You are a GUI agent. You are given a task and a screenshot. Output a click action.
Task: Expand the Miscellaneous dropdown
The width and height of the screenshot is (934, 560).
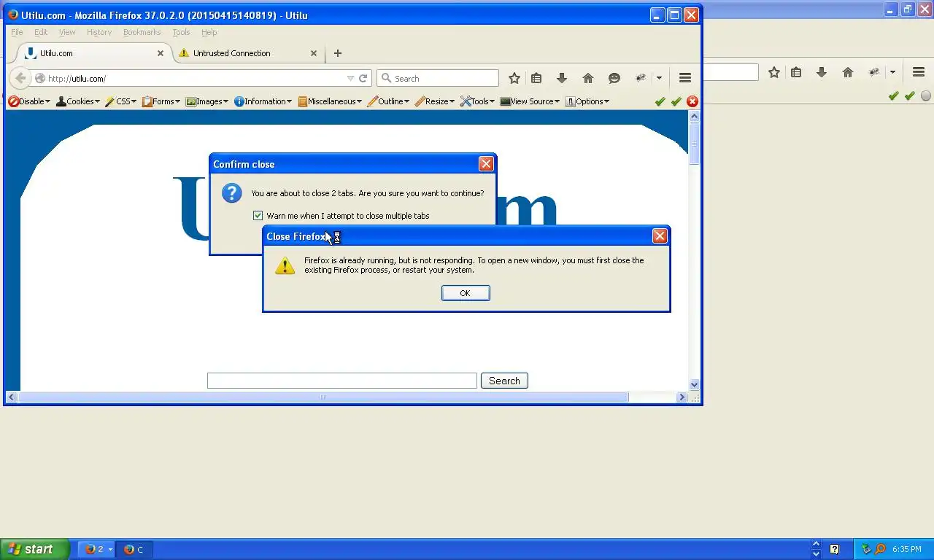point(330,101)
